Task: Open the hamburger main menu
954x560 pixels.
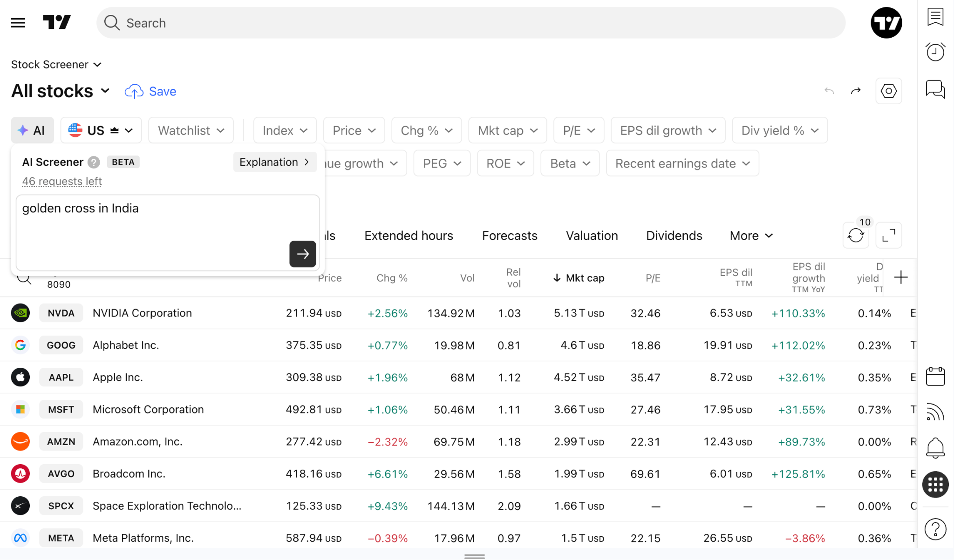Action: pos(18,23)
